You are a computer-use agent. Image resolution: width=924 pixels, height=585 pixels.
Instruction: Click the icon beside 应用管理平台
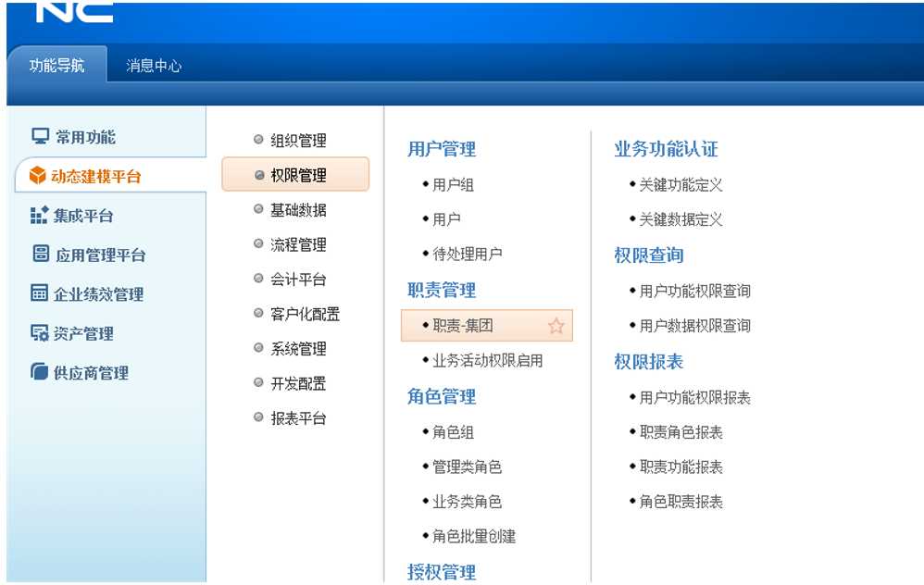coord(41,254)
